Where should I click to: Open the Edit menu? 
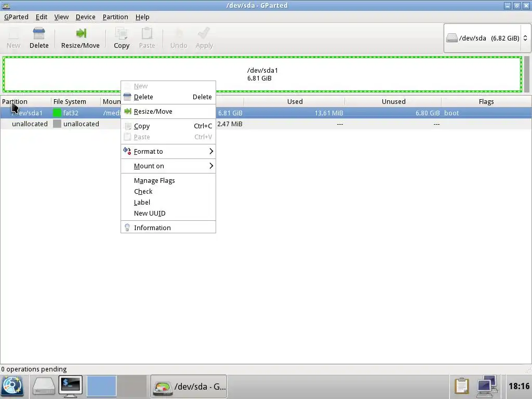coord(42,17)
